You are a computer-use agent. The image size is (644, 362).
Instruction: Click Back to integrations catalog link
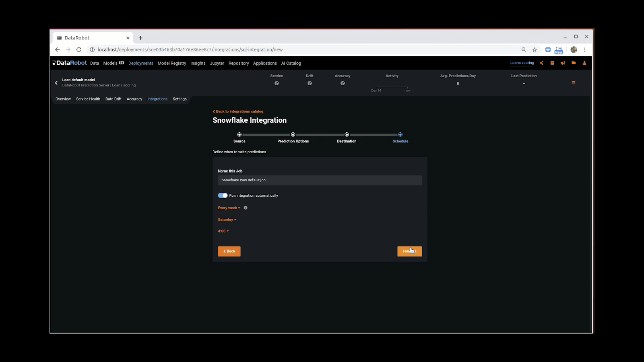pyautogui.click(x=238, y=111)
